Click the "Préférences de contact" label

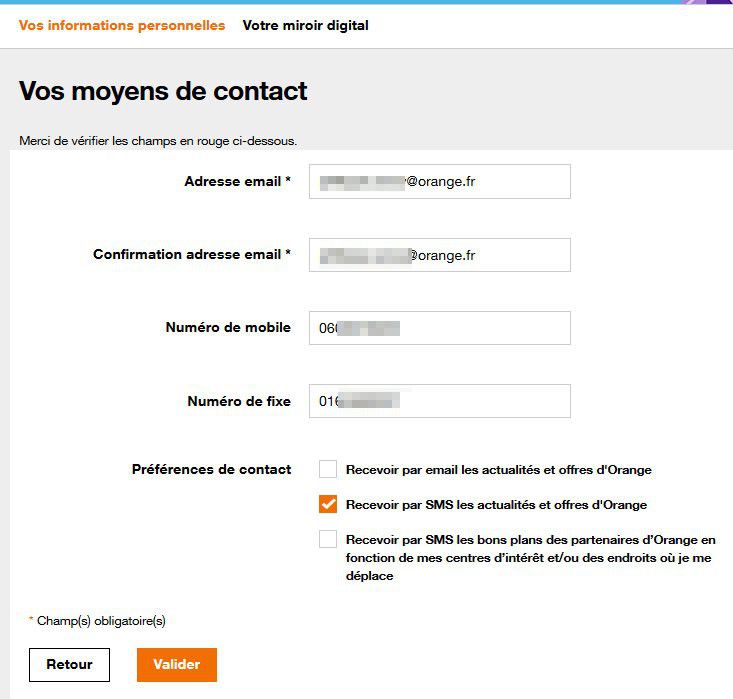(x=211, y=469)
